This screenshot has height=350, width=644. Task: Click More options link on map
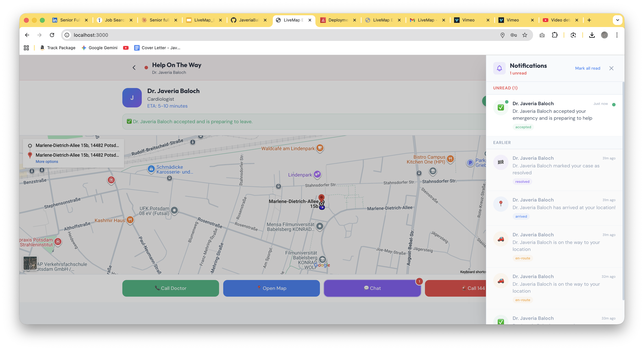(x=47, y=161)
